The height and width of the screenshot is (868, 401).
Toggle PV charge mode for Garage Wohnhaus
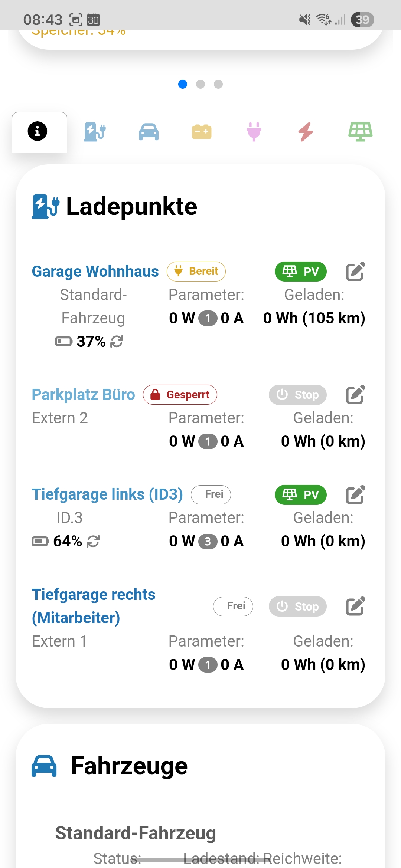point(300,272)
